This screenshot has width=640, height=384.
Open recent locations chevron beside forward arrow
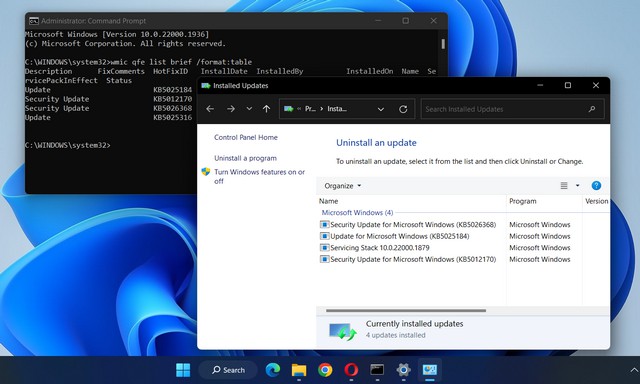(x=249, y=109)
